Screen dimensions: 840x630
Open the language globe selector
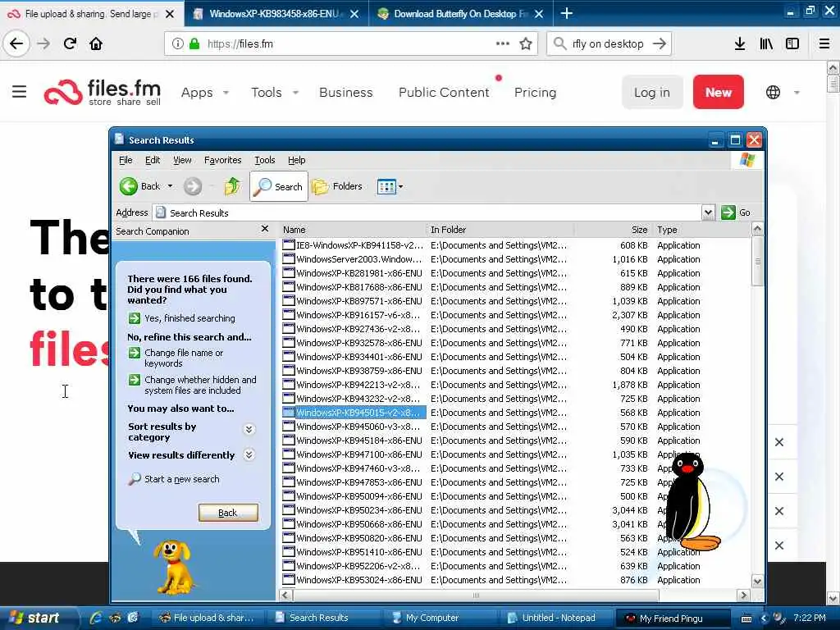(x=773, y=92)
